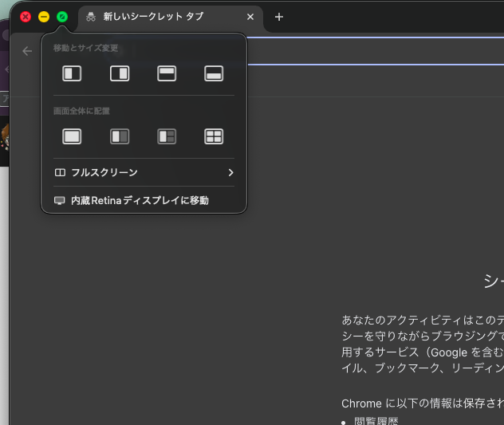Click the yellow minimize window button
This screenshot has height=425, width=504.
[x=44, y=17]
